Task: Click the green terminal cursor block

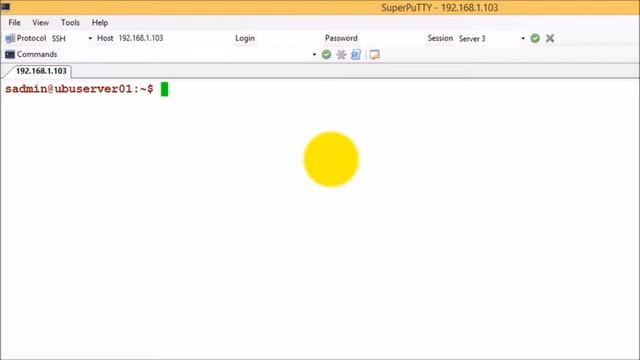Action: tap(164, 89)
